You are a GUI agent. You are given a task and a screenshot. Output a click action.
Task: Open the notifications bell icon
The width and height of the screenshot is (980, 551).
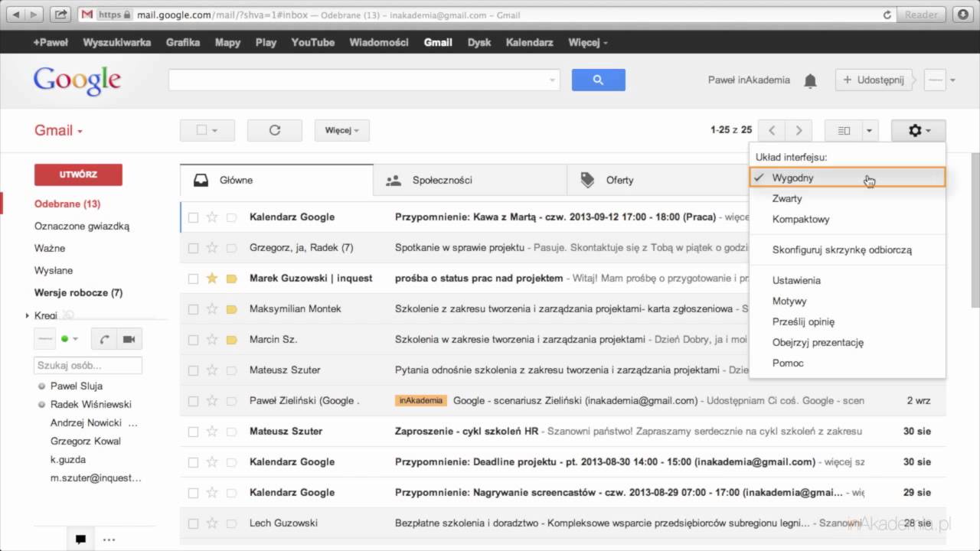click(x=810, y=80)
